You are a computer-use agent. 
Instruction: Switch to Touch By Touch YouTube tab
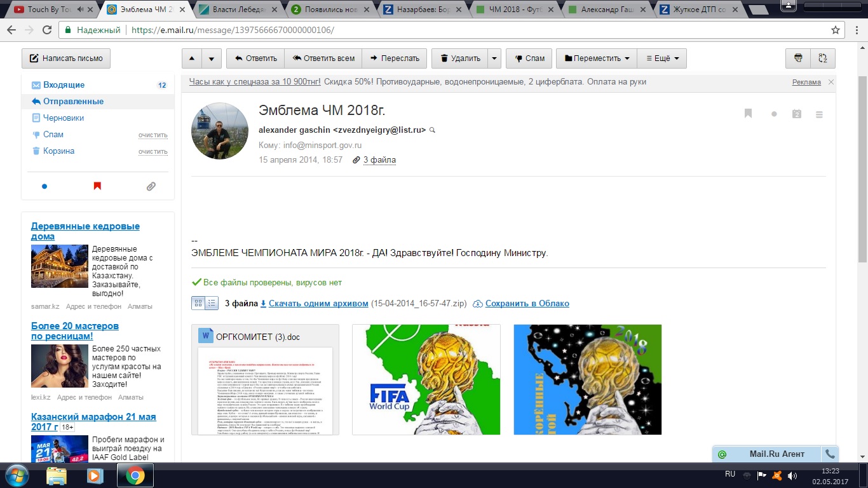click(51, 10)
